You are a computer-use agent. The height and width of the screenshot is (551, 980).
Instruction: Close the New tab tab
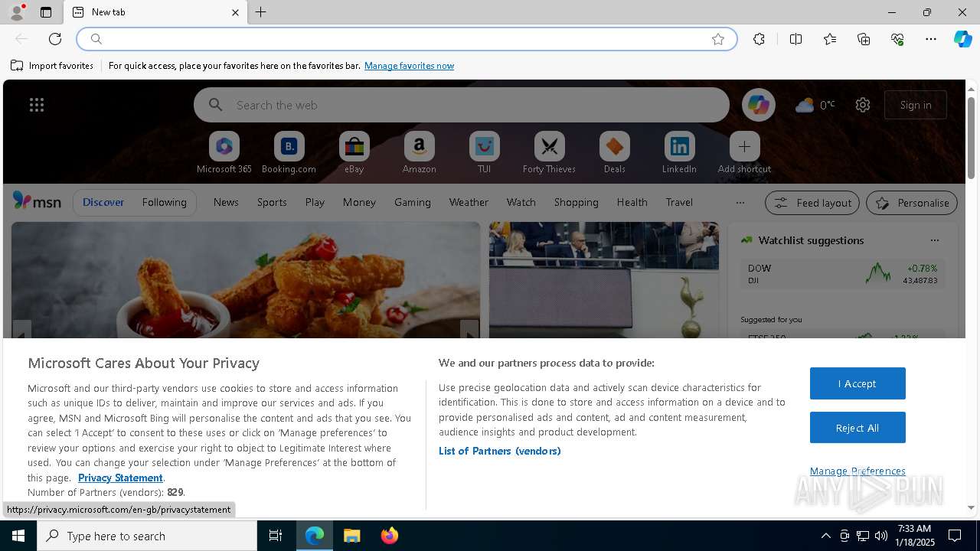pyautogui.click(x=235, y=12)
